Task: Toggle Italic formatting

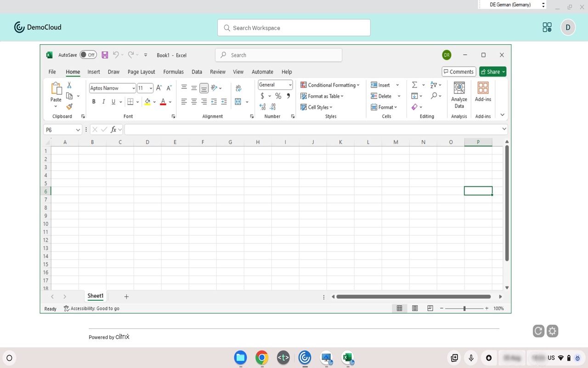Action: click(103, 102)
